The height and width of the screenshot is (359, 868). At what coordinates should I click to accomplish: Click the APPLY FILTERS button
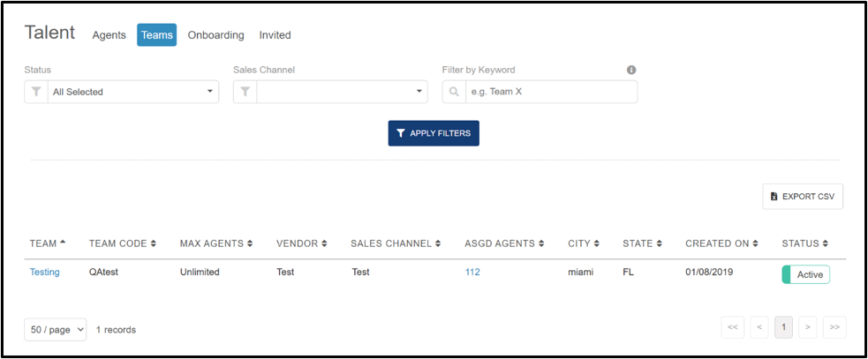(434, 133)
